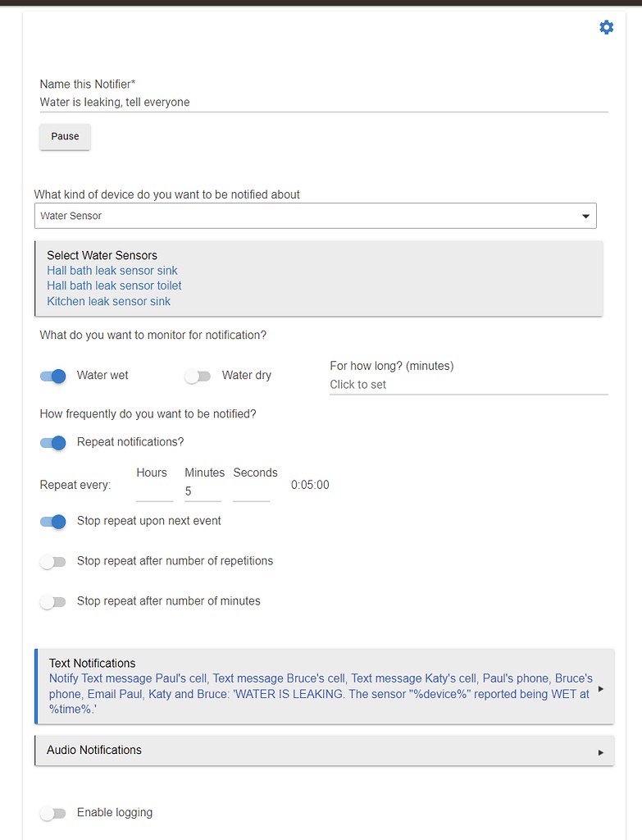Click 'Click to set' duration field

point(410,384)
